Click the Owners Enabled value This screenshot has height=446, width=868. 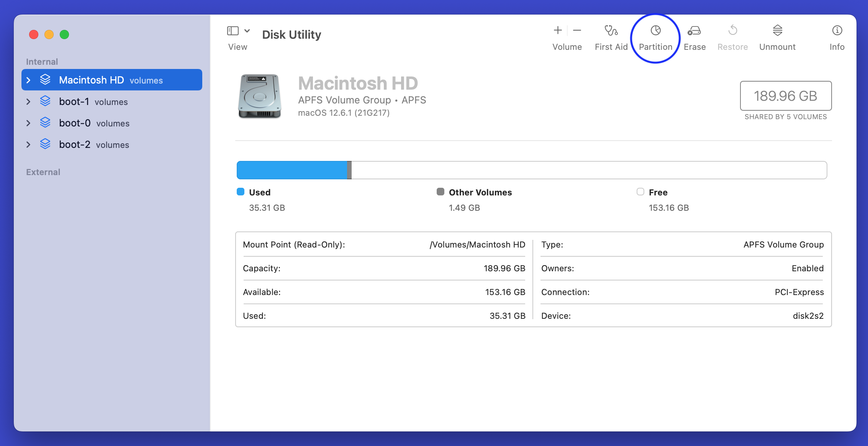pos(808,268)
